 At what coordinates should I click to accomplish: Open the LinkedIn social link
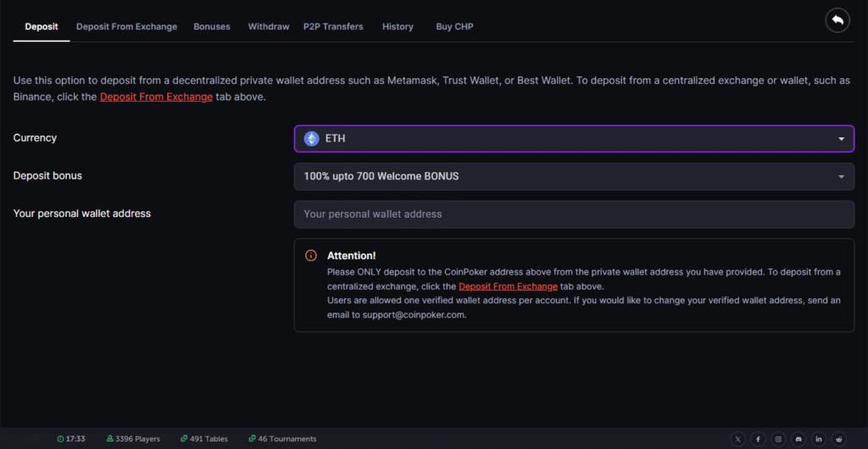(x=819, y=439)
